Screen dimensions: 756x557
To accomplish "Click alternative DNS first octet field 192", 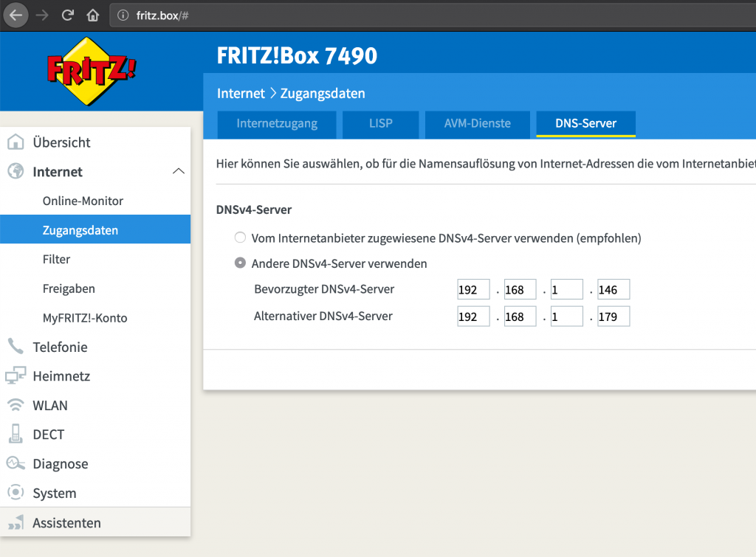I will pyautogui.click(x=473, y=316).
